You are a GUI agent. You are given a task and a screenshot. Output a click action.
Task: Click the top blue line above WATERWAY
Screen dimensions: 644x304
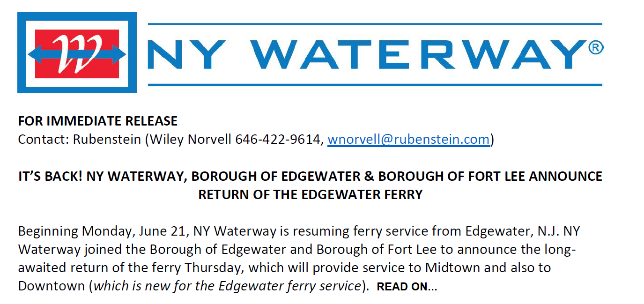[375, 24]
